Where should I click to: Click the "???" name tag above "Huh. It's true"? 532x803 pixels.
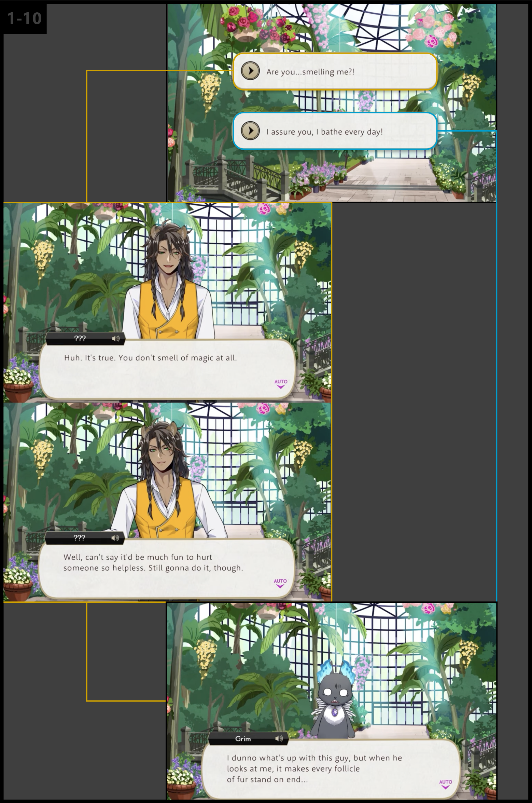(x=85, y=339)
